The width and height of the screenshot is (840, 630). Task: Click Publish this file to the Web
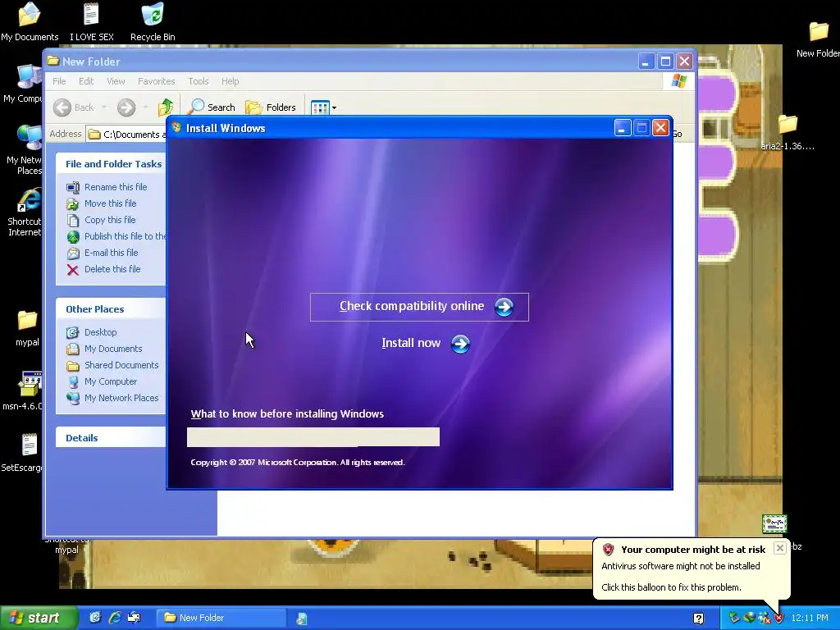125,236
